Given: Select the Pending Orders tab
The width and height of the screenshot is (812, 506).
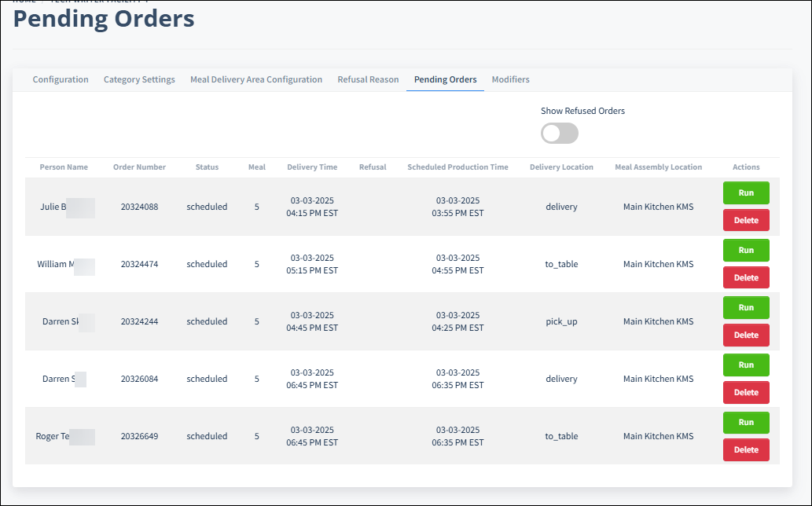Looking at the screenshot, I should pyautogui.click(x=445, y=79).
